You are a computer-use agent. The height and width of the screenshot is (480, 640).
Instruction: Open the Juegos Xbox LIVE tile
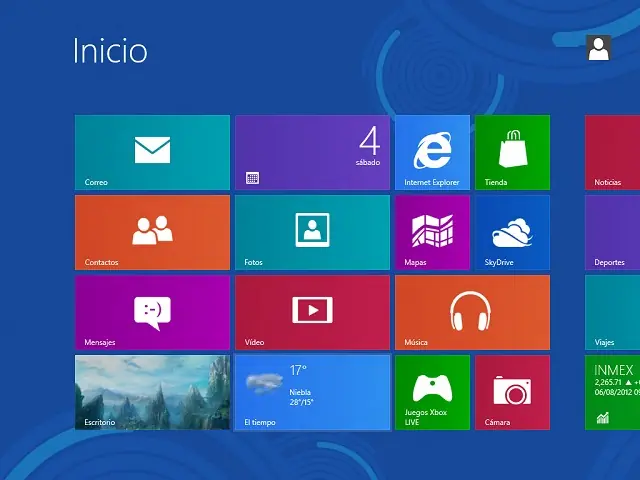coord(432,392)
